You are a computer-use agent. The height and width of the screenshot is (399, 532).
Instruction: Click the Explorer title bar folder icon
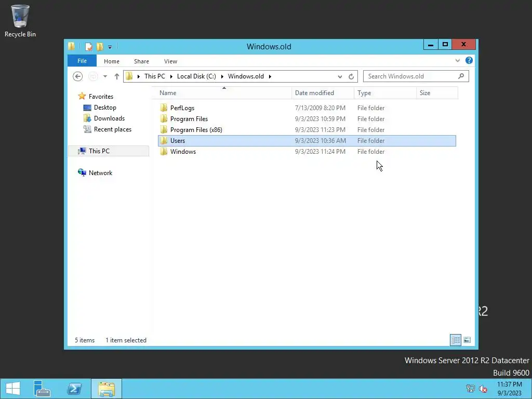click(x=71, y=46)
